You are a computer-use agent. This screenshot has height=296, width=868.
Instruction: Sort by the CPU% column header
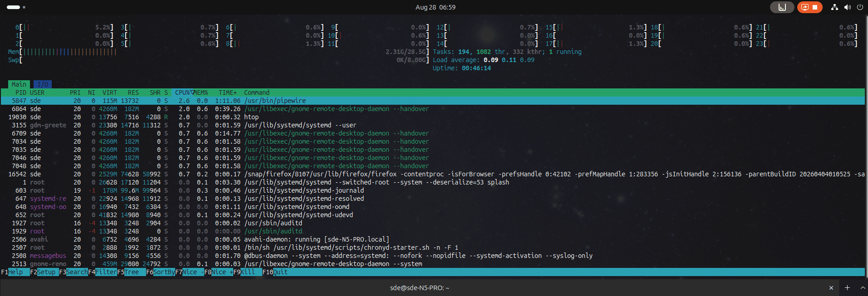pos(183,92)
